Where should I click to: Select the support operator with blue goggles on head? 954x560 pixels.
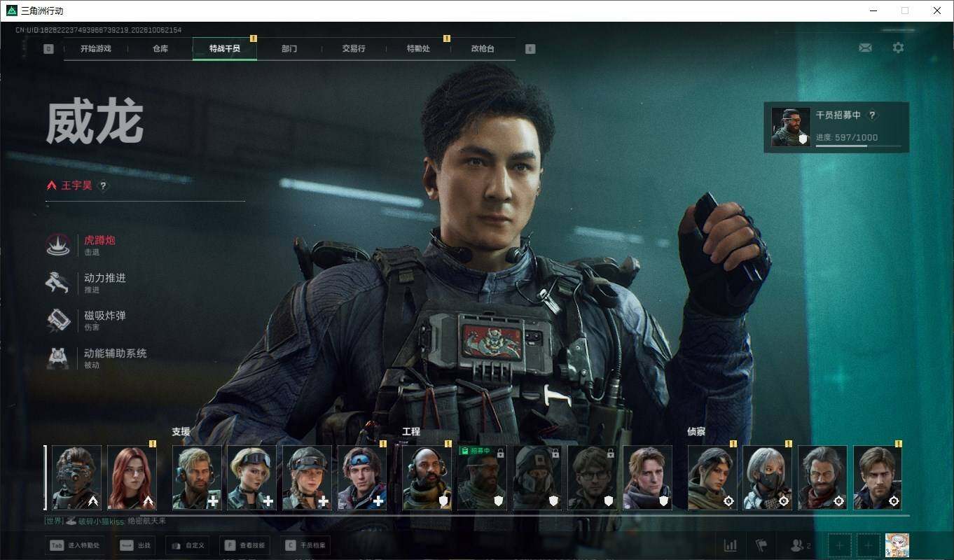tap(362, 477)
